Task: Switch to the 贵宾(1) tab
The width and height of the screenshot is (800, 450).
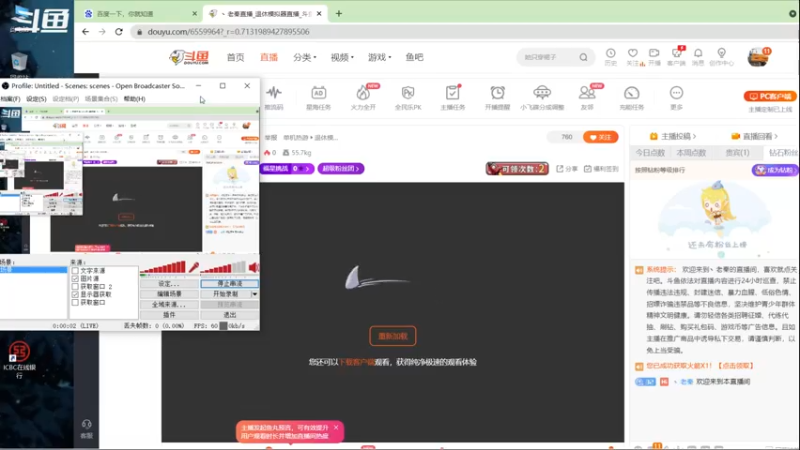Action: pyautogui.click(x=737, y=153)
